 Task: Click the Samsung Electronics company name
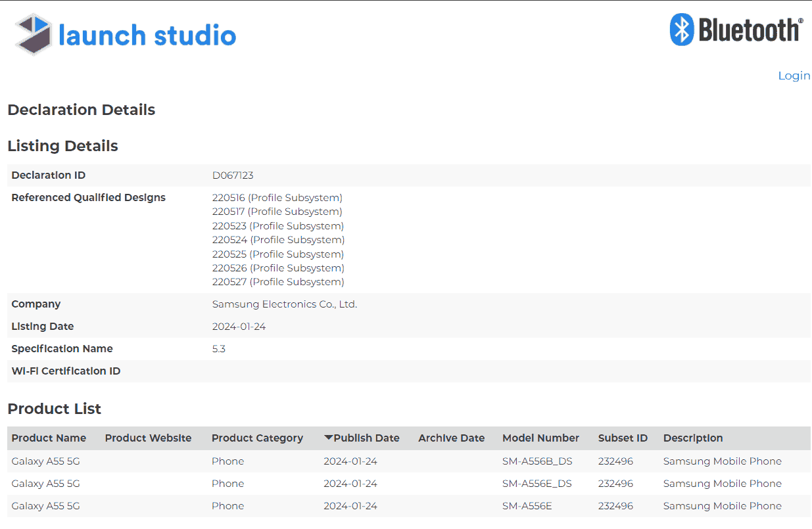(x=284, y=304)
